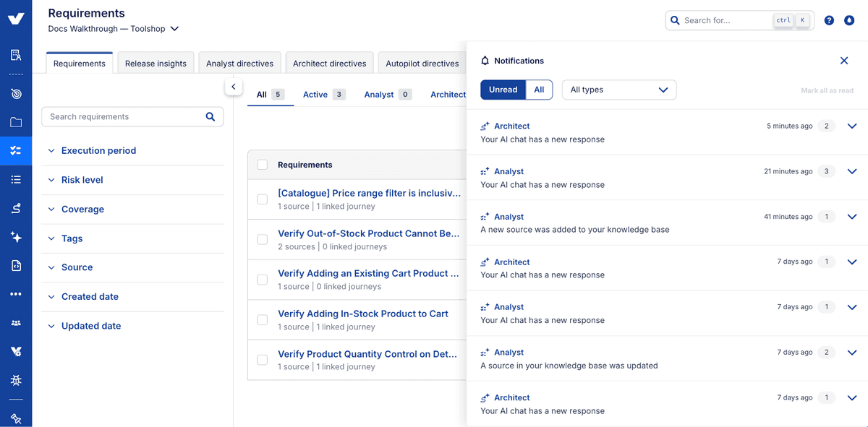Click the Search requirements input field
Screen dimensions: 868x427
pos(132,116)
